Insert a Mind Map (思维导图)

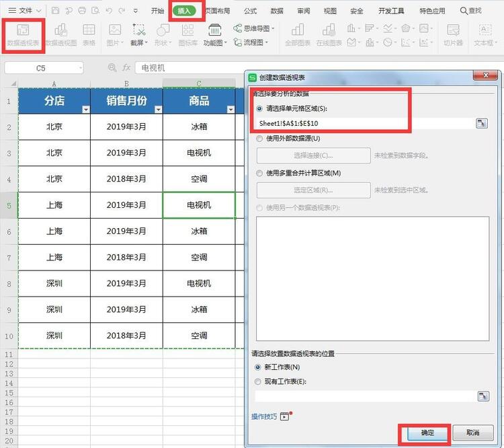[x=253, y=28]
